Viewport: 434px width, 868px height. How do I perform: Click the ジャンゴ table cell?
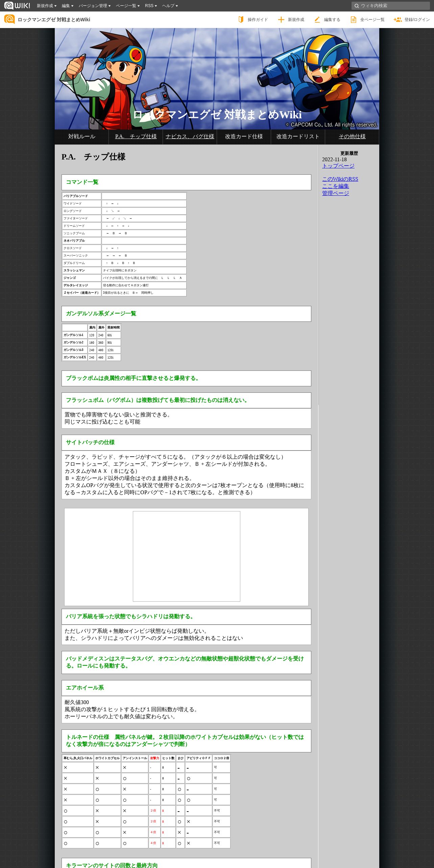pyautogui.click(x=82, y=278)
